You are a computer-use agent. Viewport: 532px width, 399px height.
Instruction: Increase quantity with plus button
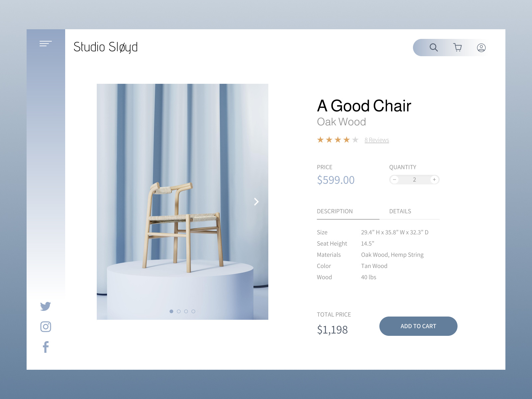(x=434, y=180)
